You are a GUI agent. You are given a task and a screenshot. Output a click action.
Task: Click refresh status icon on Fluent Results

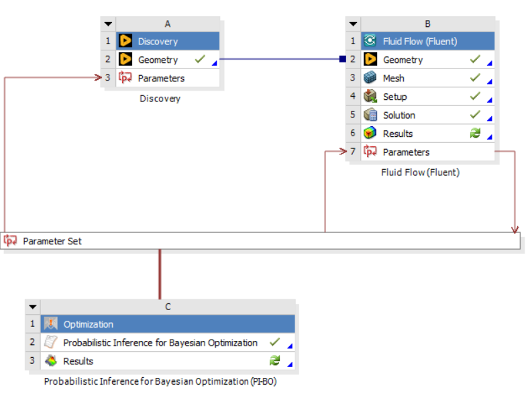(475, 134)
